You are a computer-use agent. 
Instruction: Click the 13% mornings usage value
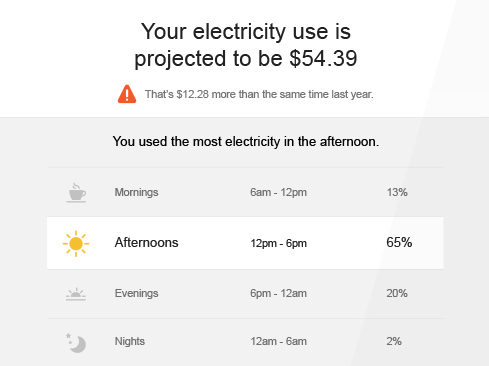[x=397, y=192]
